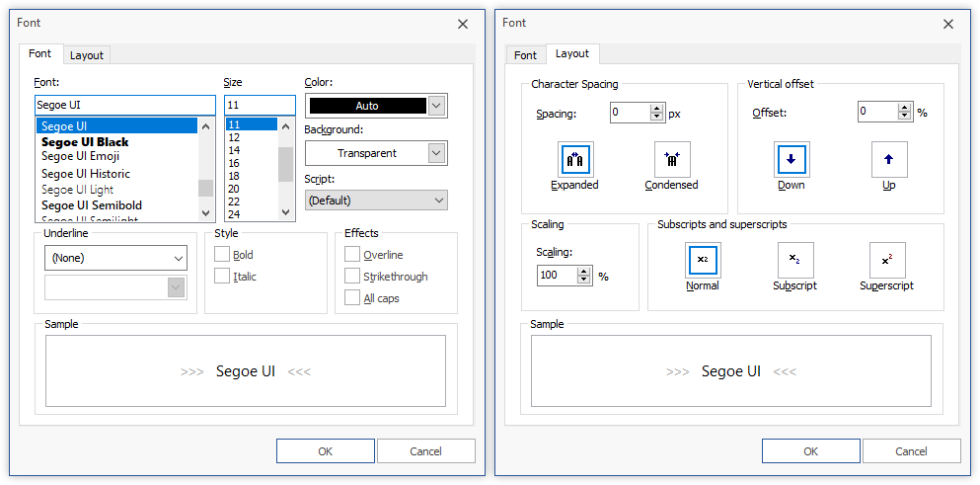Tick the Strikethrough effect checkbox
The height and width of the screenshot is (485, 980).
click(352, 276)
